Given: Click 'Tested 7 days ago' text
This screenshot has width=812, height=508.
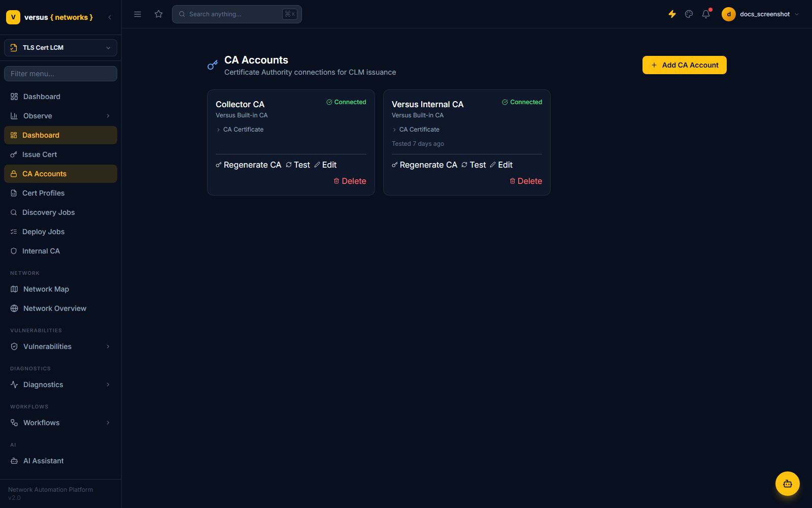Looking at the screenshot, I should tap(418, 144).
